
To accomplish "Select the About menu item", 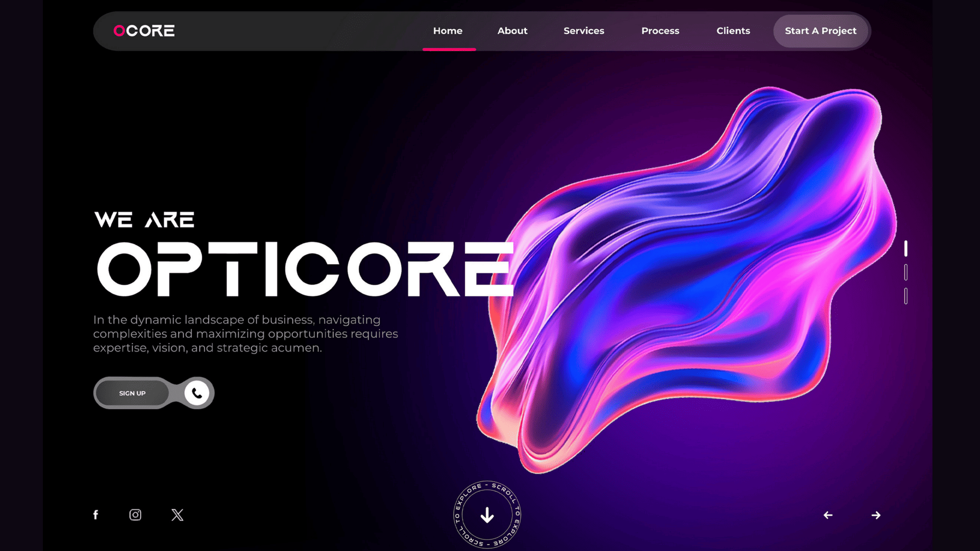I will point(512,31).
